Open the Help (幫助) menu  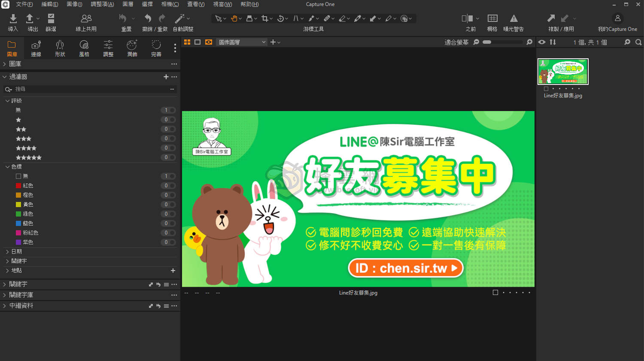249,4
